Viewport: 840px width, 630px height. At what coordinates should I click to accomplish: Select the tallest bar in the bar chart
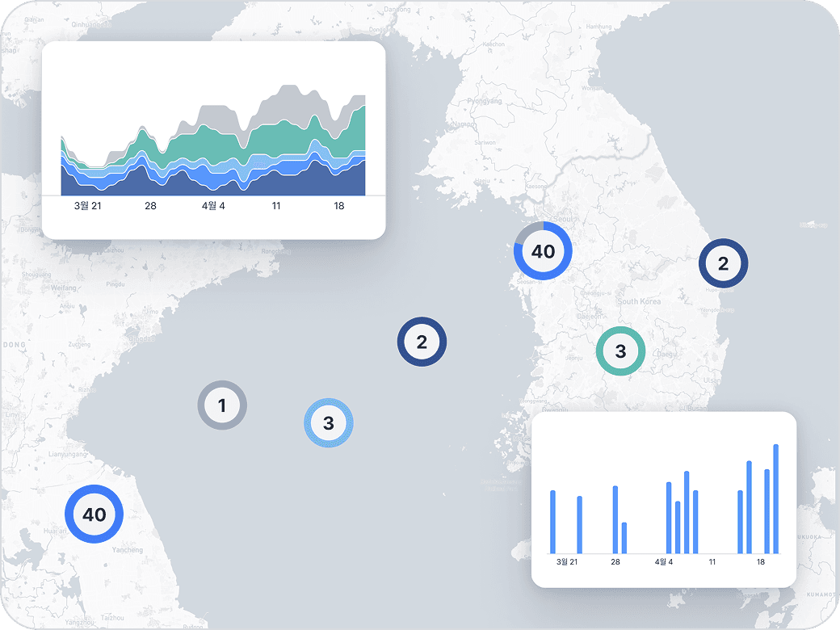click(x=776, y=498)
